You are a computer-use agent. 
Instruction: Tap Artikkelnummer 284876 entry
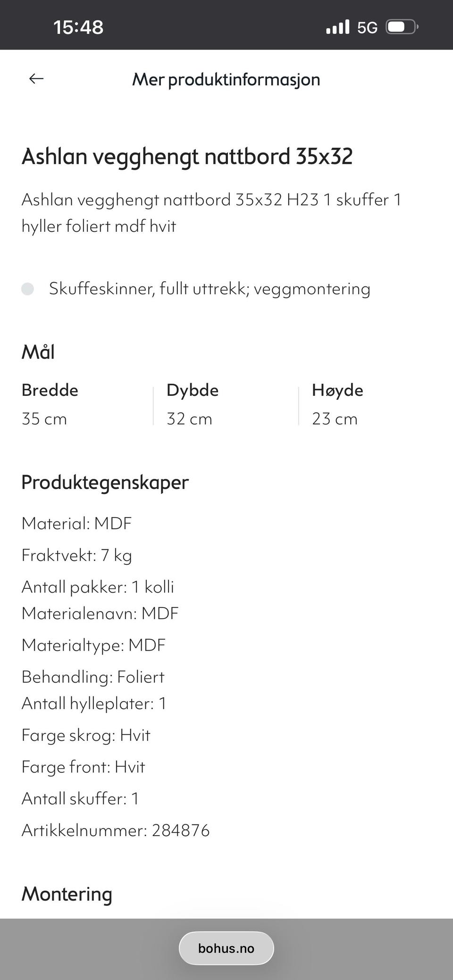[116, 831]
